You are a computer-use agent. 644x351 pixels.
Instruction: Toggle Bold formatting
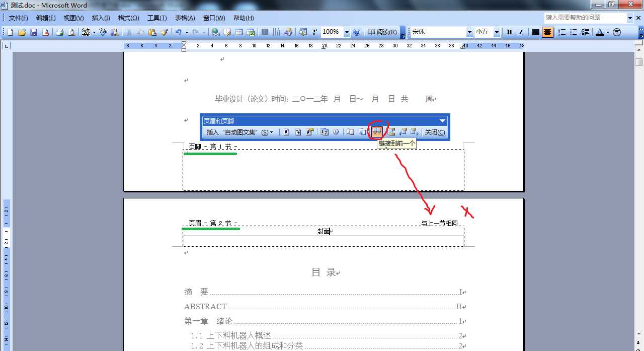pos(509,32)
